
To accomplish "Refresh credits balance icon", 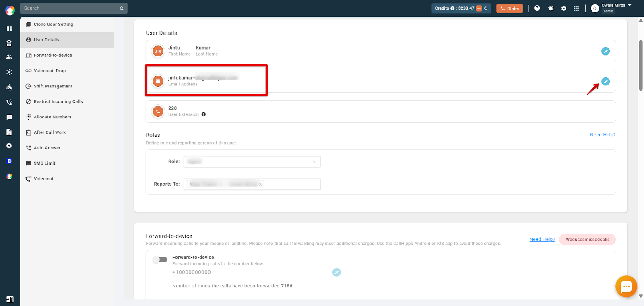I will tap(486, 8).
